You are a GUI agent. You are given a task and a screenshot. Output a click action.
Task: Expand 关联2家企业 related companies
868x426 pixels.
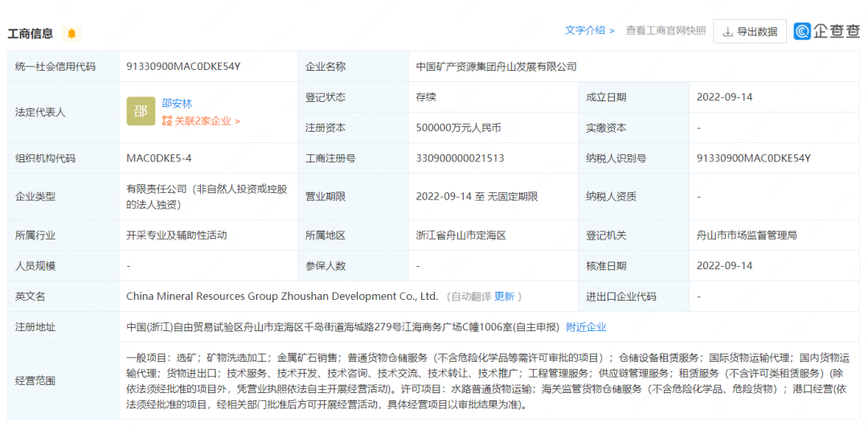[201, 121]
